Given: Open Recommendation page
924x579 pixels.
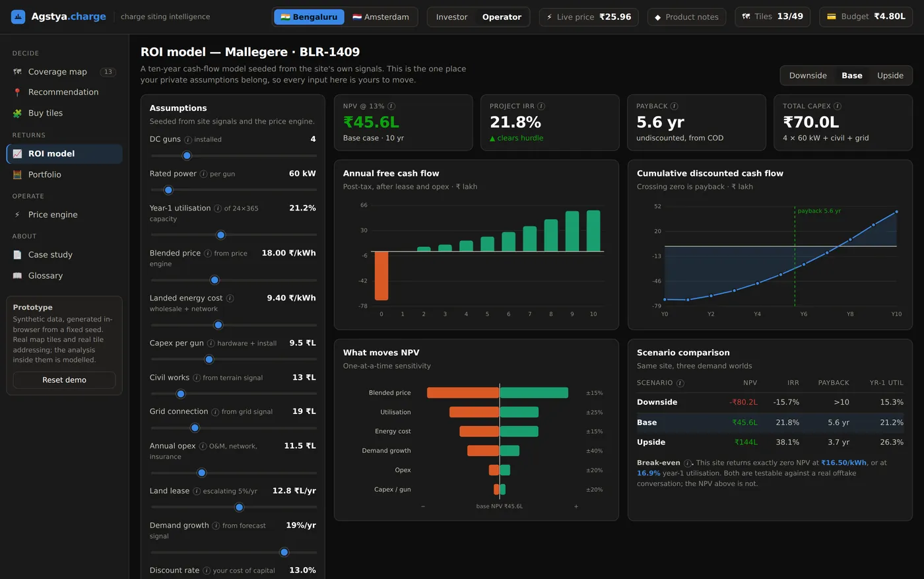Looking at the screenshot, I should click(65, 92).
